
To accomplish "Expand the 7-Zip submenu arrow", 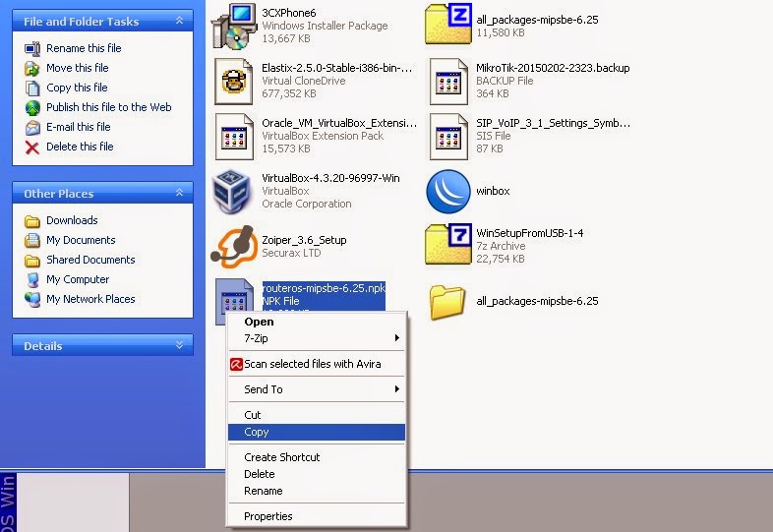I will (x=397, y=337).
